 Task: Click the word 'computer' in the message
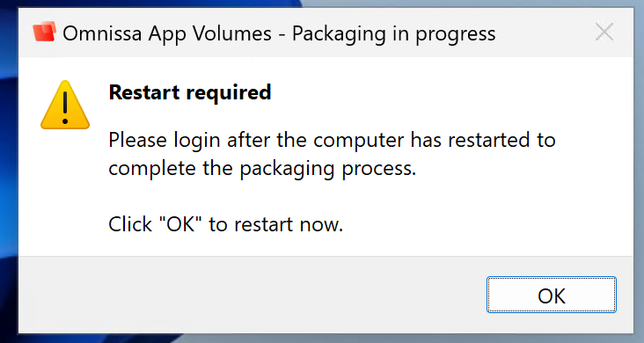359,142
